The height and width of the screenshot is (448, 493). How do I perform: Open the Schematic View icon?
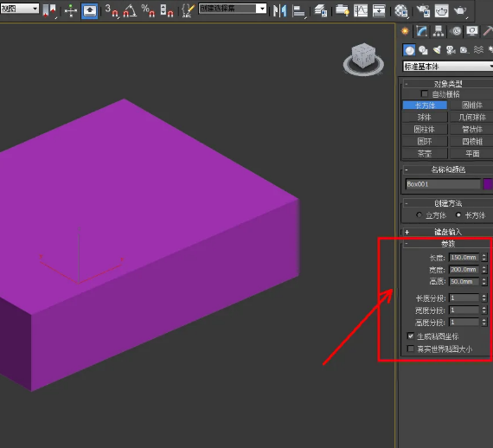pos(379,11)
